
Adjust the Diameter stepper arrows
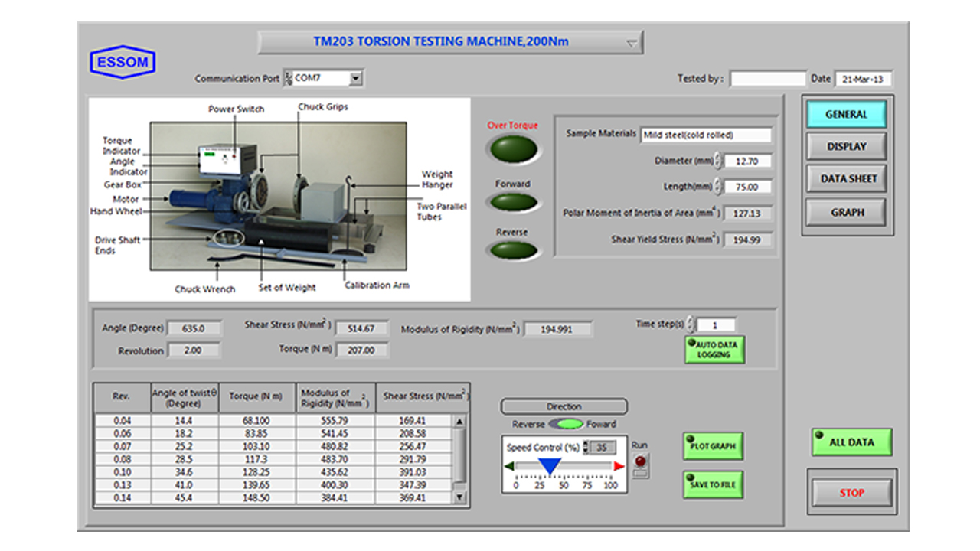coord(717,161)
